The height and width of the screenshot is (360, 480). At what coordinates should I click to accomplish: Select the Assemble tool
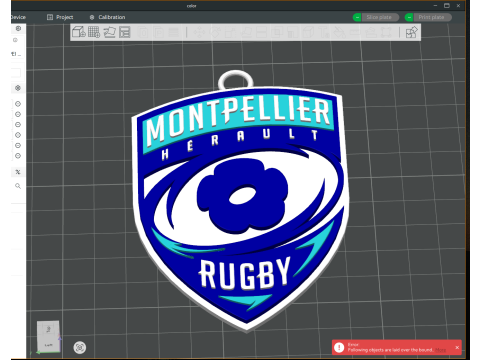coord(370,32)
